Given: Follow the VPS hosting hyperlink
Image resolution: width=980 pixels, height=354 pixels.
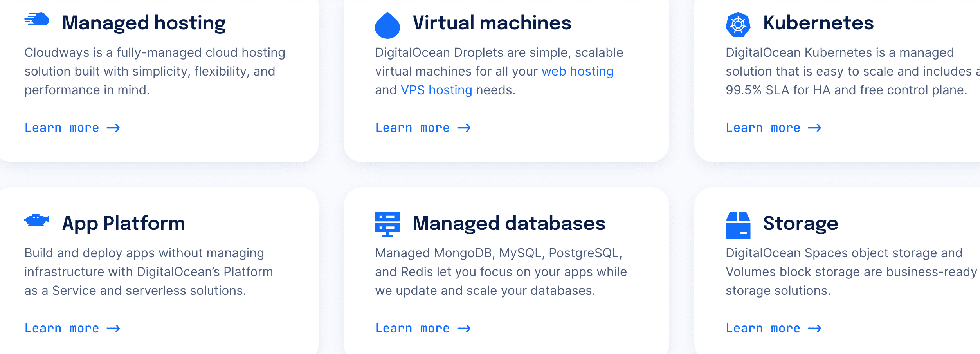Looking at the screenshot, I should (436, 90).
